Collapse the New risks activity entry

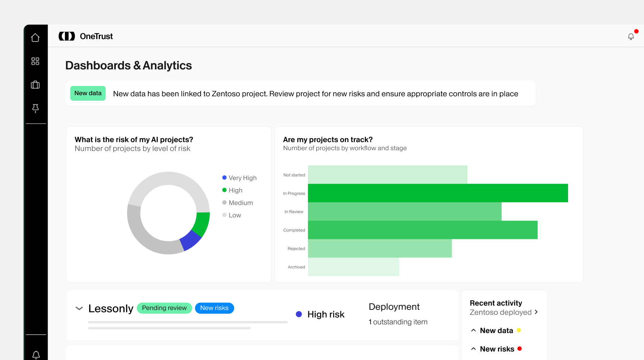[x=474, y=349]
